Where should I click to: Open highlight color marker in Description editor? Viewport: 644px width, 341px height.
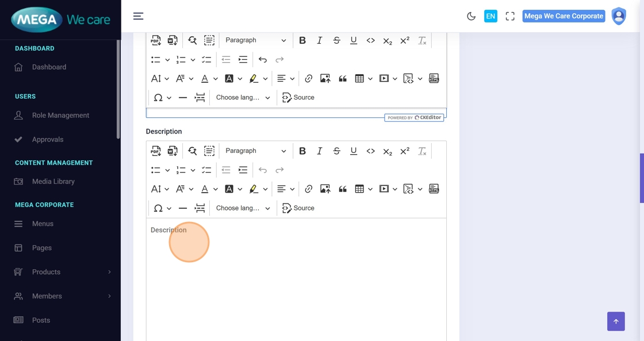254,189
